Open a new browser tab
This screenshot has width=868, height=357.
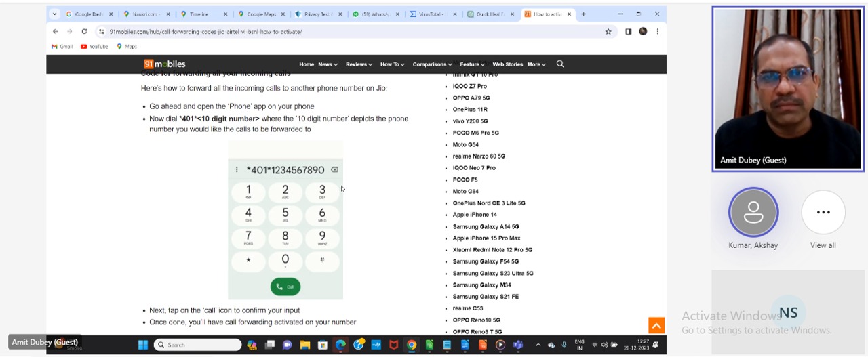coord(583,14)
